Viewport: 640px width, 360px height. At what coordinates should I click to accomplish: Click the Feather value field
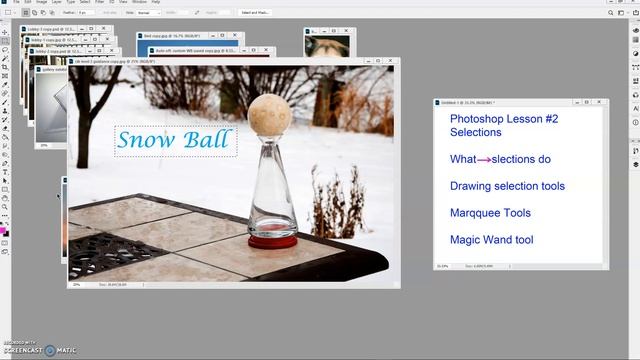coord(86,13)
